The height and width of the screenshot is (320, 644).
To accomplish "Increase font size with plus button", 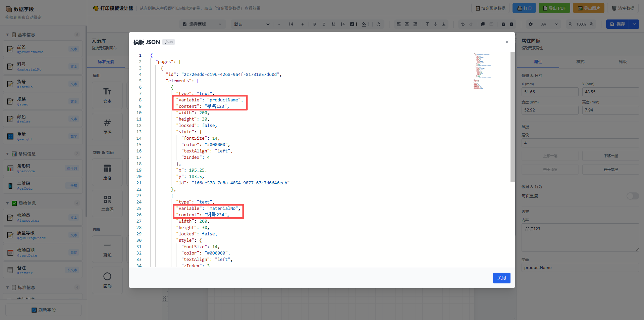I will [x=303, y=24].
